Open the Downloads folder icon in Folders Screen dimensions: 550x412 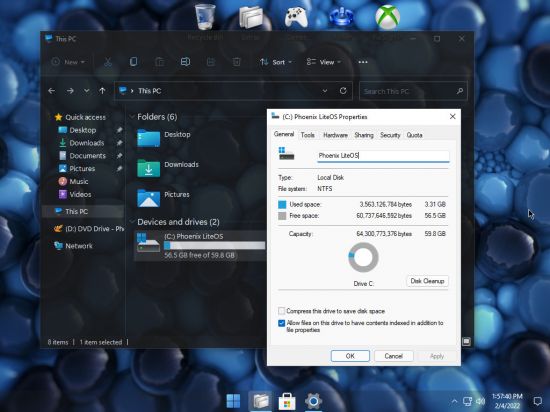point(148,168)
